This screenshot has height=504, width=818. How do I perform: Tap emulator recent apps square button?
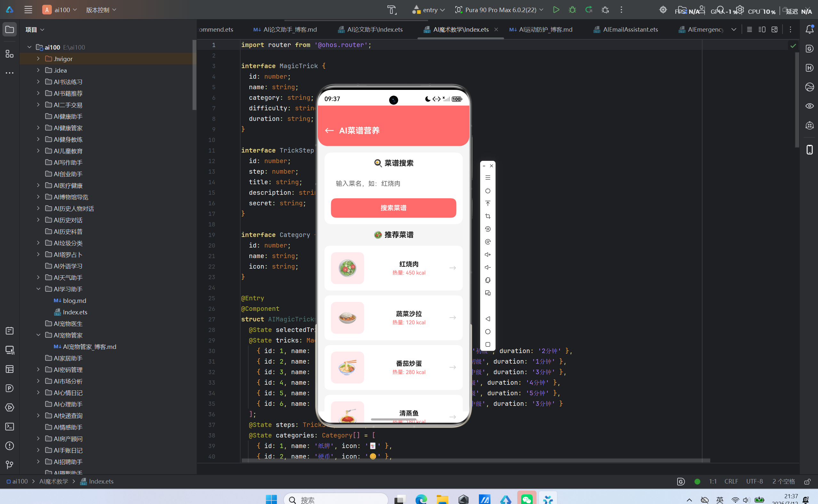pos(488,344)
